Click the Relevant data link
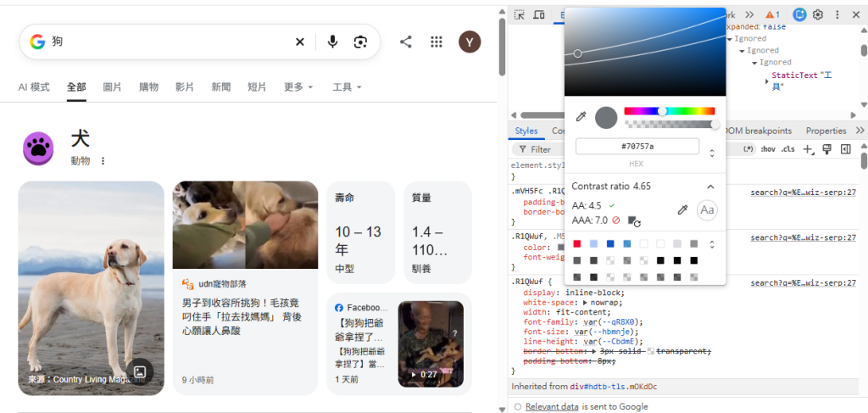 552,407
